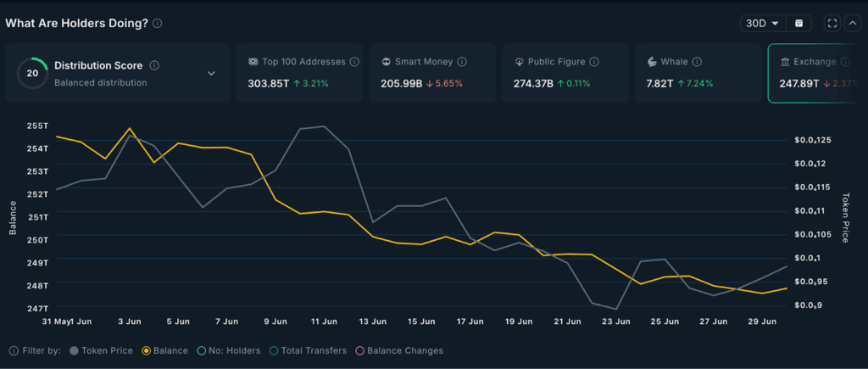868x369 pixels.
Task: Select the Smart Money card
Action: tap(432, 73)
